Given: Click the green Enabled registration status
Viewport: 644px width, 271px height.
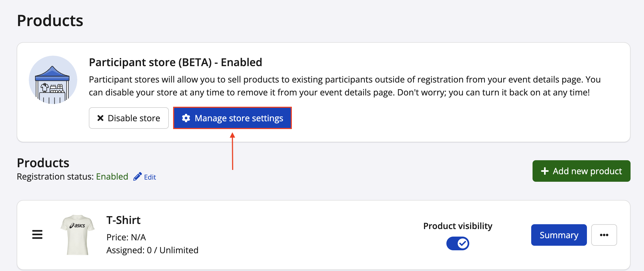Looking at the screenshot, I should pos(112,177).
